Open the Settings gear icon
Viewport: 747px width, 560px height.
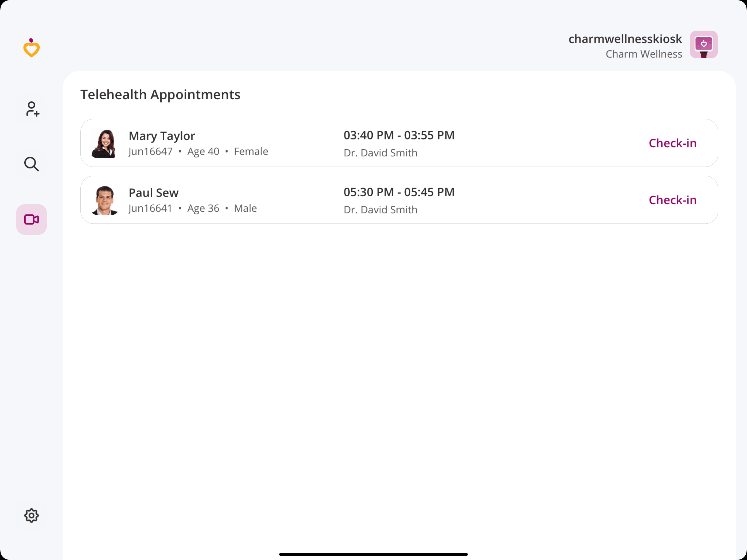tap(31, 516)
